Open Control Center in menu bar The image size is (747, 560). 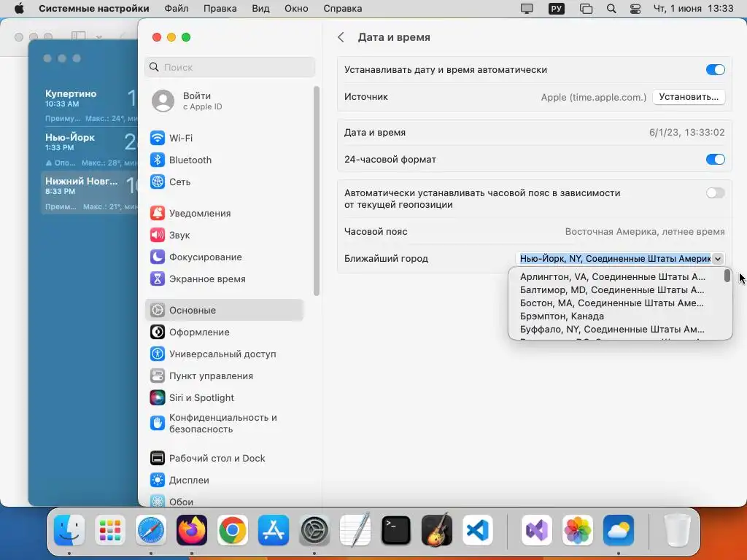pyautogui.click(x=635, y=9)
